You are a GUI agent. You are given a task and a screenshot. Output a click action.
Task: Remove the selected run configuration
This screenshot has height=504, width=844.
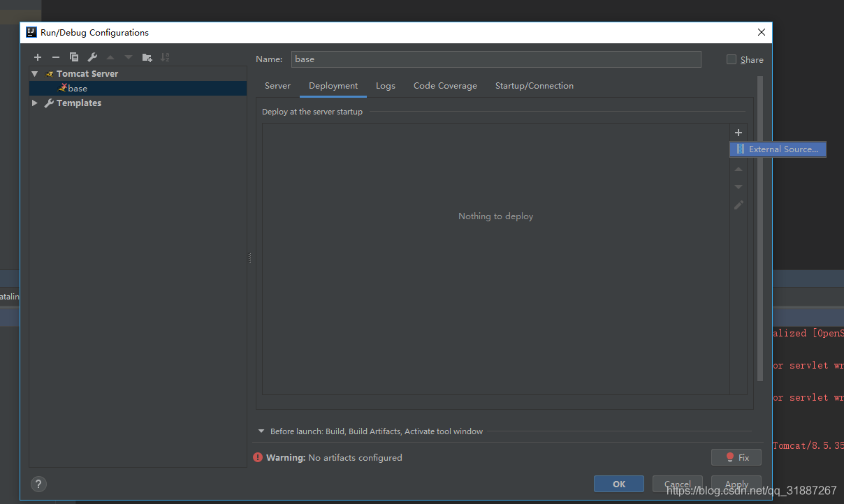[x=56, y=57]
